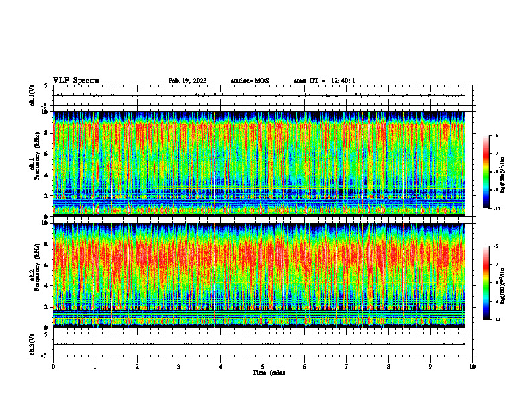Click the ch.1 spectrogram color scale bar
532x411 pixels.
[x=486, y=172]
